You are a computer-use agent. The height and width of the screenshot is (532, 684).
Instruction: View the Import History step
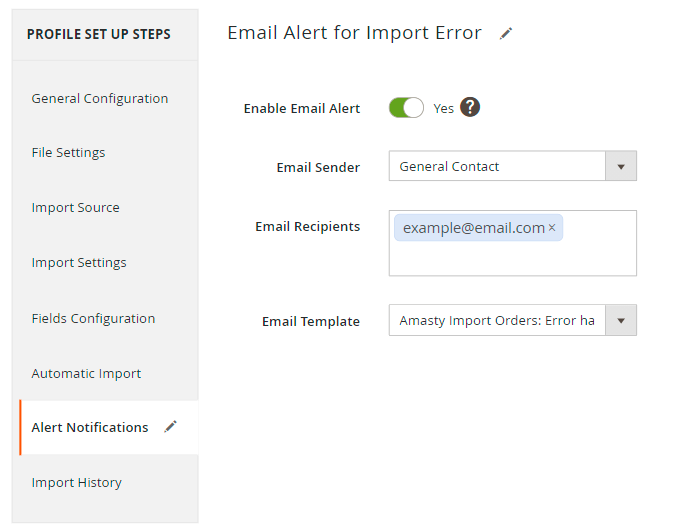[76, 482]
